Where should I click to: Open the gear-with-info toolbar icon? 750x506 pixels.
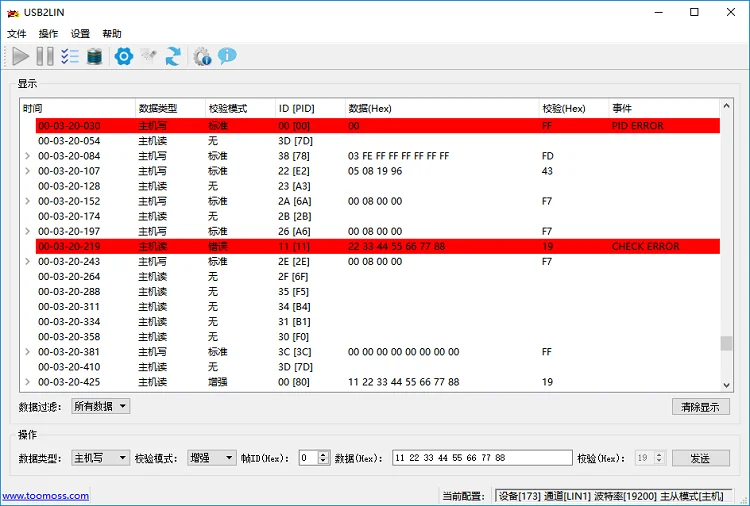pyautogui.click(x=202, y=56)
